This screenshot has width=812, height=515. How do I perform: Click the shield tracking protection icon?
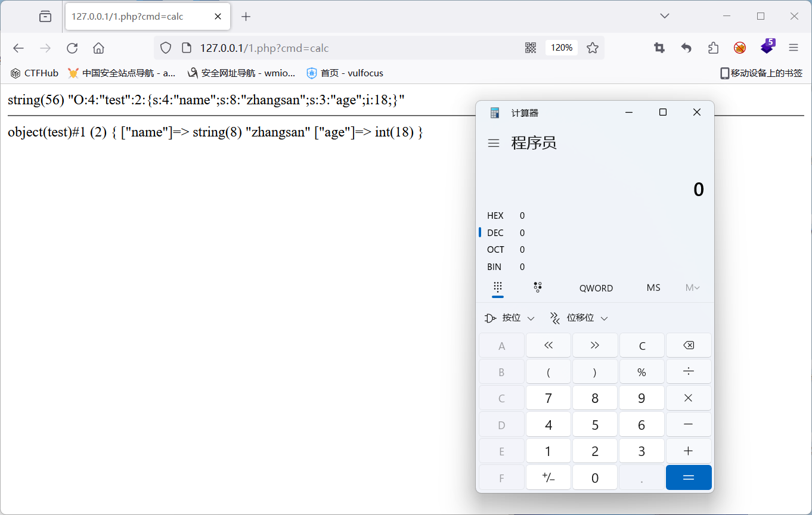[x=166, y=48]
